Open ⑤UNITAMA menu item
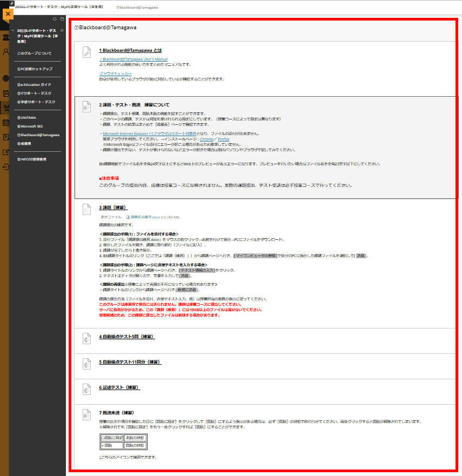Image resolution: width=462 pixels, height=476 pixels. coord(26,118)
